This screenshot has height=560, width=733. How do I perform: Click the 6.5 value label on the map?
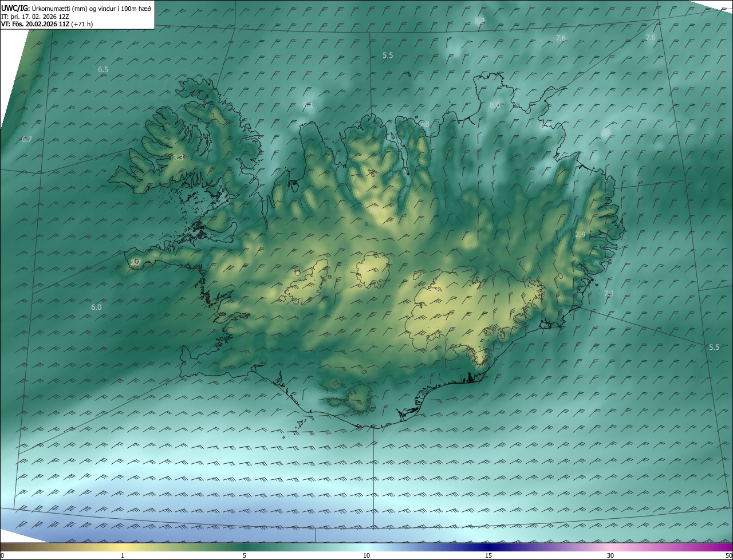[103, 69]
